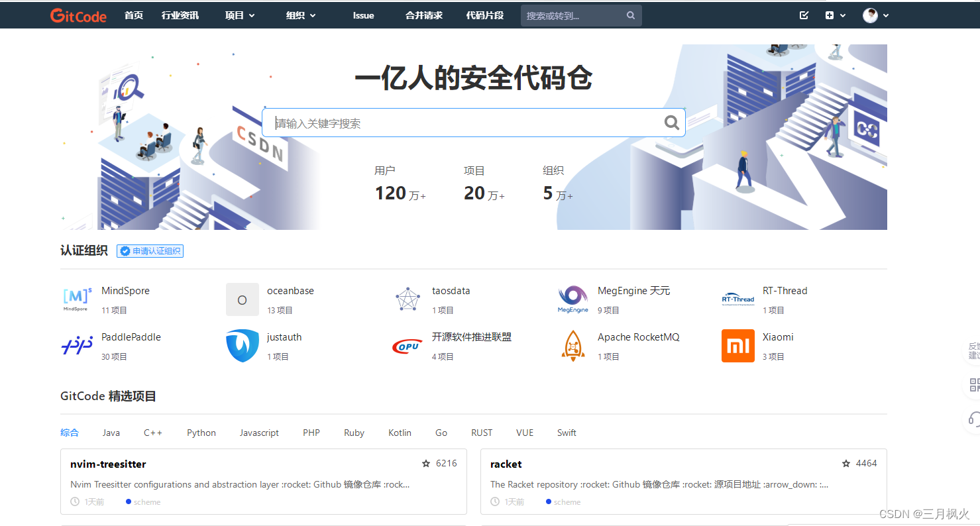Screen dimensions: 980x526
Task: Click the QR code icon on right edge
Action: [974, 385]
